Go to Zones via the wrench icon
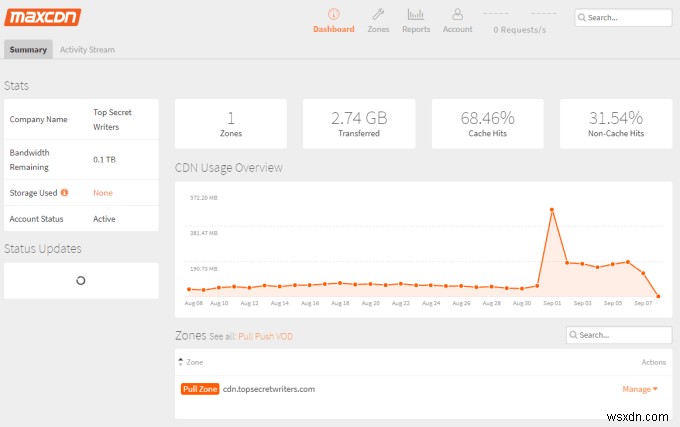This screenshot has width=680, height=427. click(378, 14)
